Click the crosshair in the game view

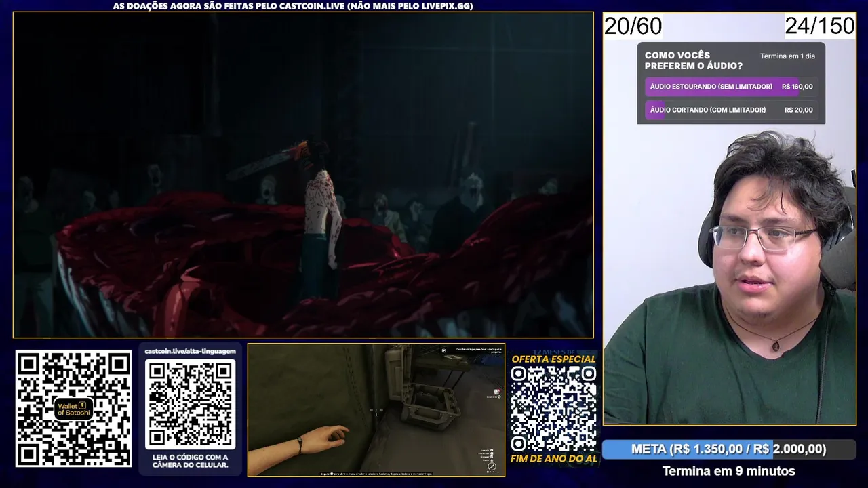(376, 410)
